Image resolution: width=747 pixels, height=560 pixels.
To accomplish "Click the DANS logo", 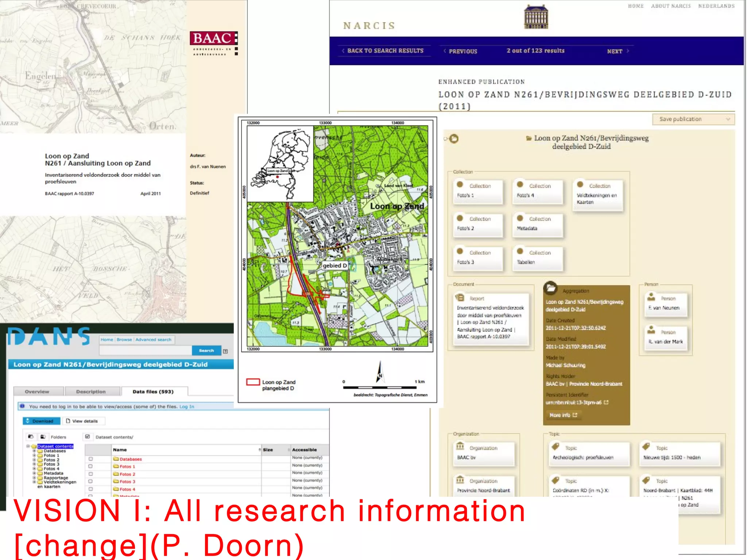I will point(49,336).
